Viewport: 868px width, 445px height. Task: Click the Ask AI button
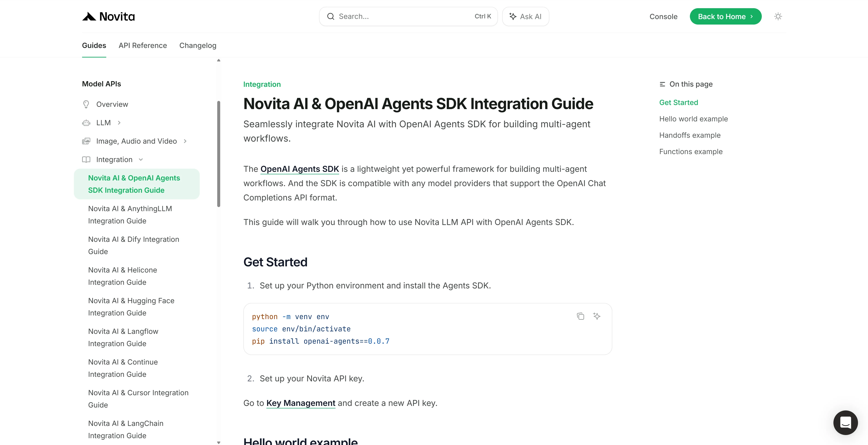coord(525,17)
